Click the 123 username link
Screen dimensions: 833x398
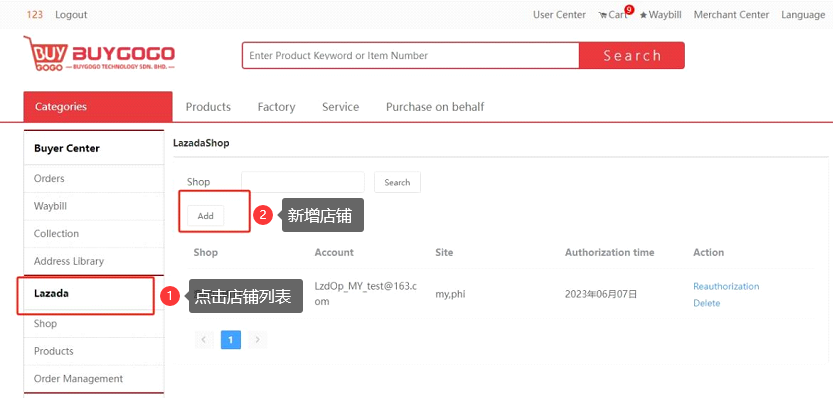(35, 15)
